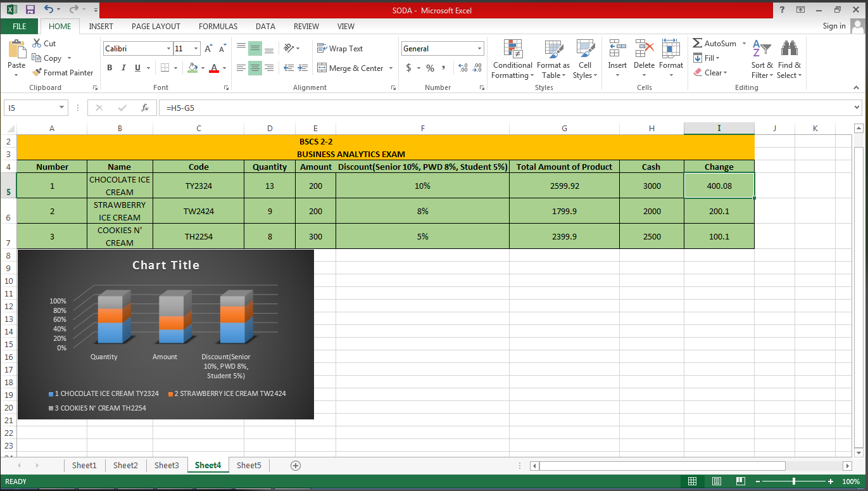Add a new sheet with plus button
Image resolution: width=868 pixels, height=491 pixels.
(x=295, y=465)
